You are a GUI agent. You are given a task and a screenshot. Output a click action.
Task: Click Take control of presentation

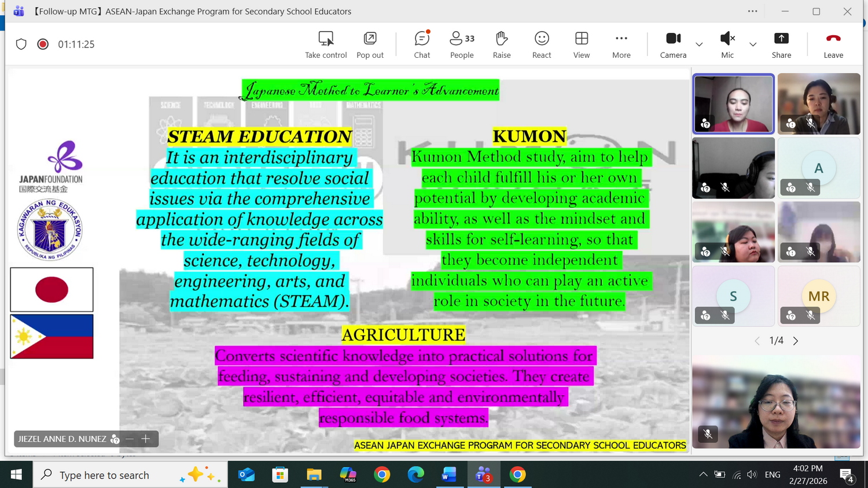coord(326,45)
